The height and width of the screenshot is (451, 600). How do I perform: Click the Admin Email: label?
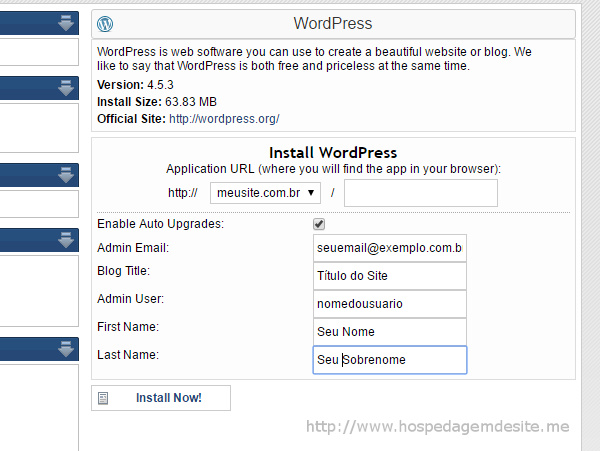133,248
